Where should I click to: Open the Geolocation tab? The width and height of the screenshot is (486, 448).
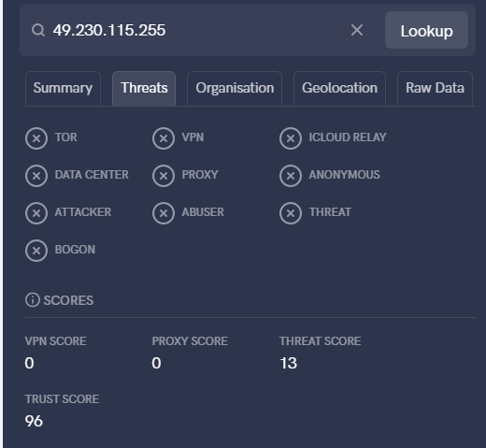pos(339,89)
